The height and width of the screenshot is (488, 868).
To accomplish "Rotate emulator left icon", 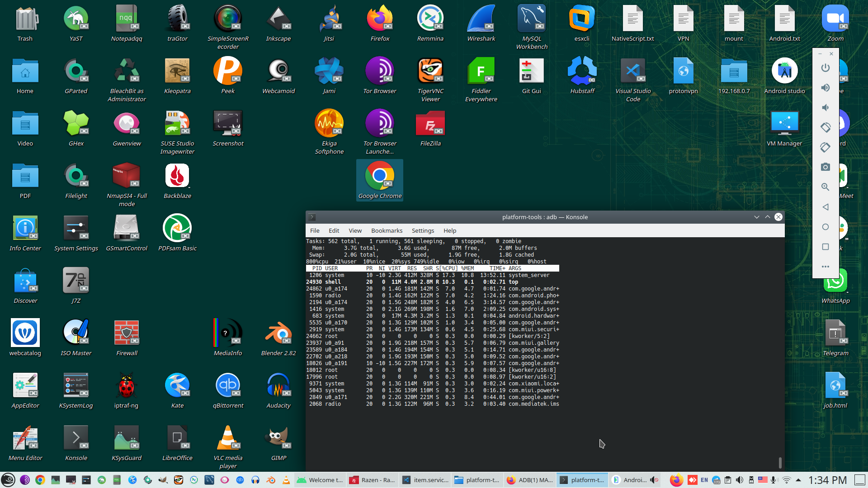I will point(825,127).
